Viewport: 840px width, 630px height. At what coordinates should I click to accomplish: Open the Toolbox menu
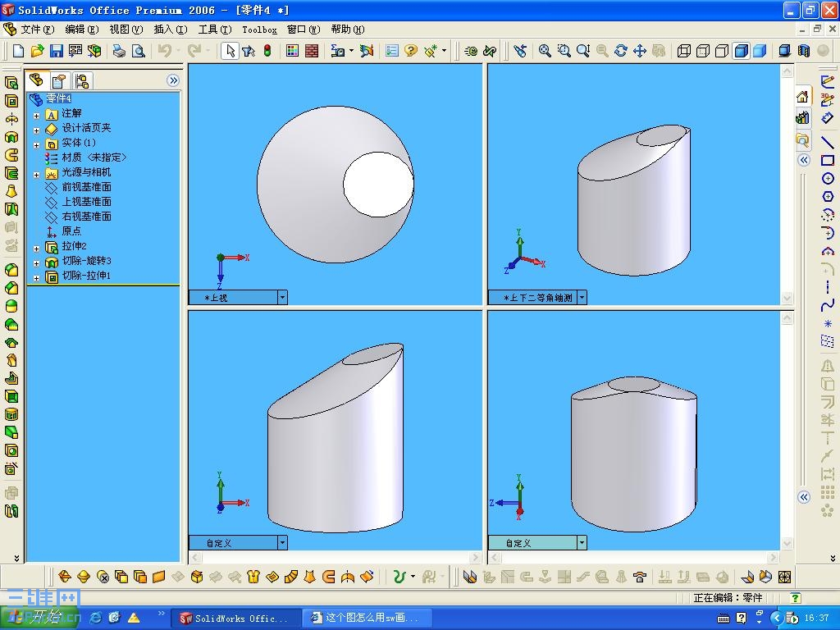(259, 30)
